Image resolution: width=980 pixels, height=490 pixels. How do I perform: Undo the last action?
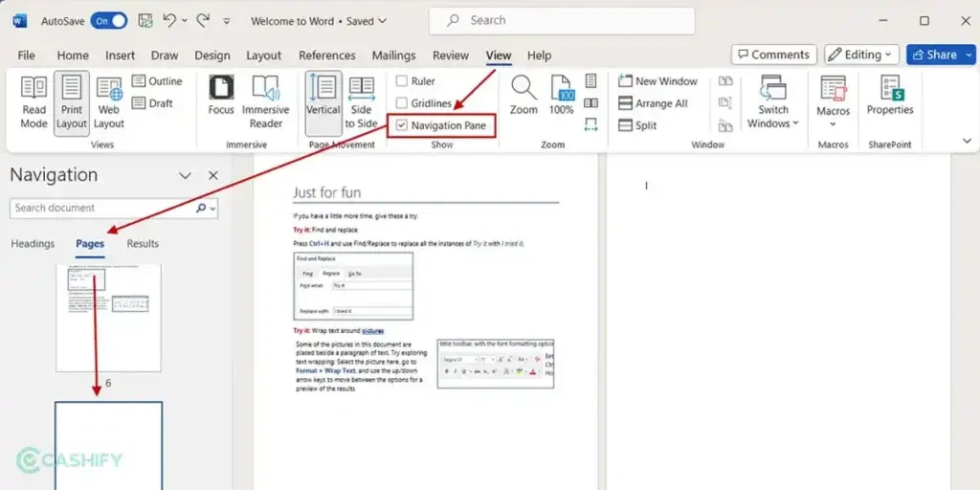(x=169, y=21)
